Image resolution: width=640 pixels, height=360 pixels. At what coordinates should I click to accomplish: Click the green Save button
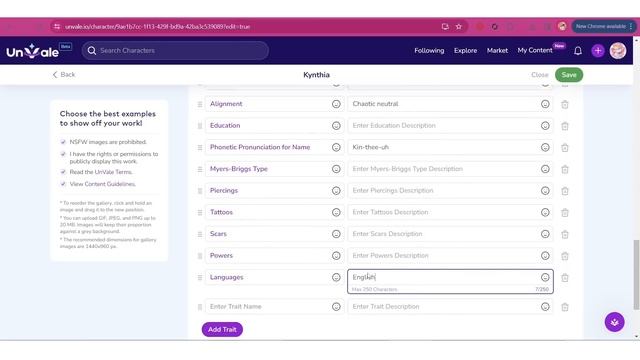569,75
